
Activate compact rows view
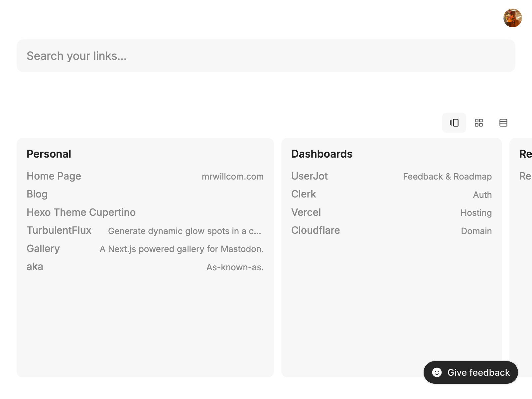[x=503, y=123]
